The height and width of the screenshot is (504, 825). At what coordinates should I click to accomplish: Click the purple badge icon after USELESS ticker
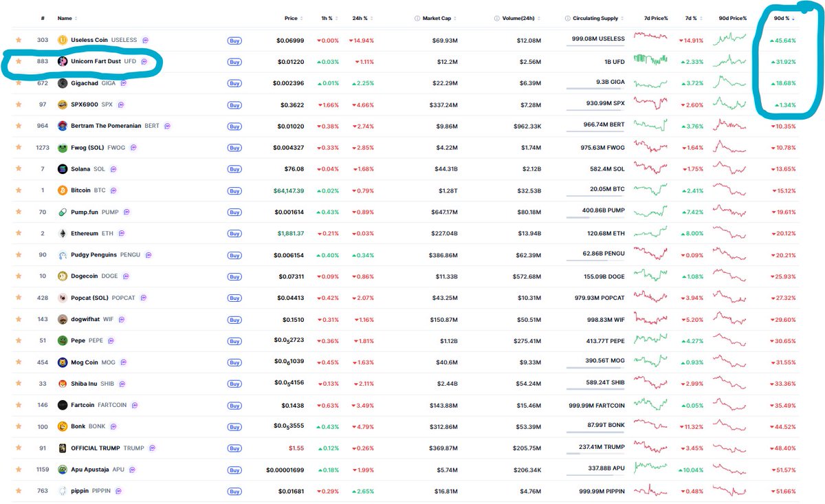coord(146,41)
